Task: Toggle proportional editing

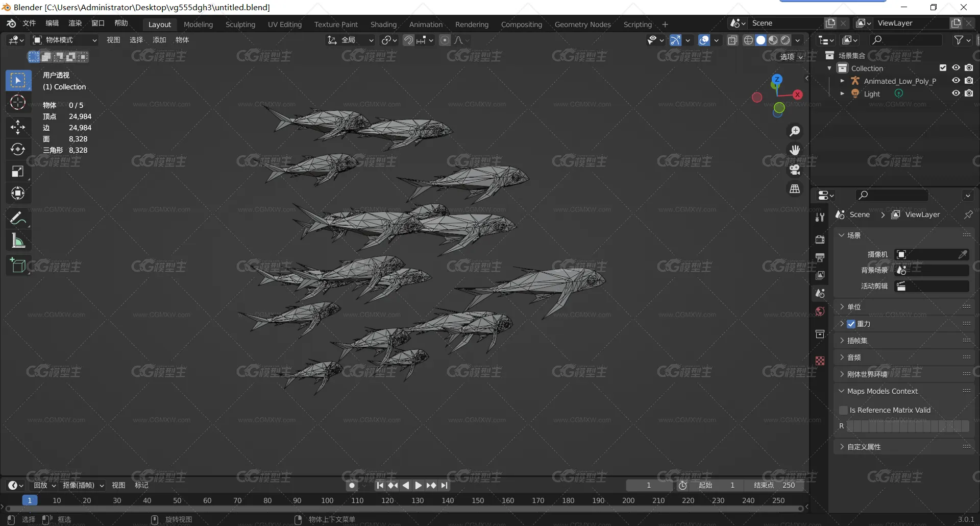Action: (445, 40)
